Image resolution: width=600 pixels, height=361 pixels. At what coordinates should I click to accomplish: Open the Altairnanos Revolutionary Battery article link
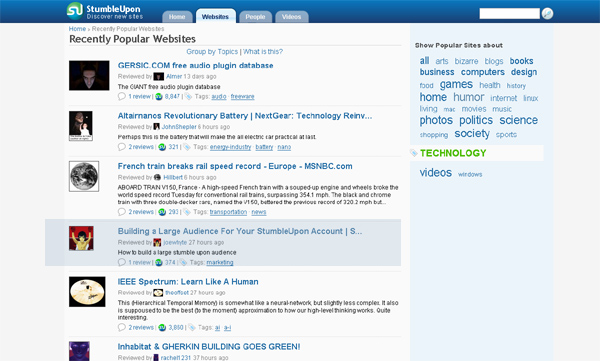[x=245, y=116]
